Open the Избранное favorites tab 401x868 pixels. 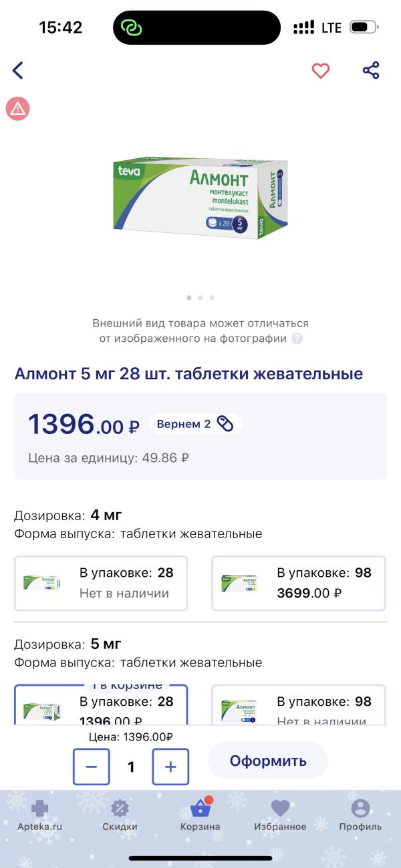[x=280, y=815]
